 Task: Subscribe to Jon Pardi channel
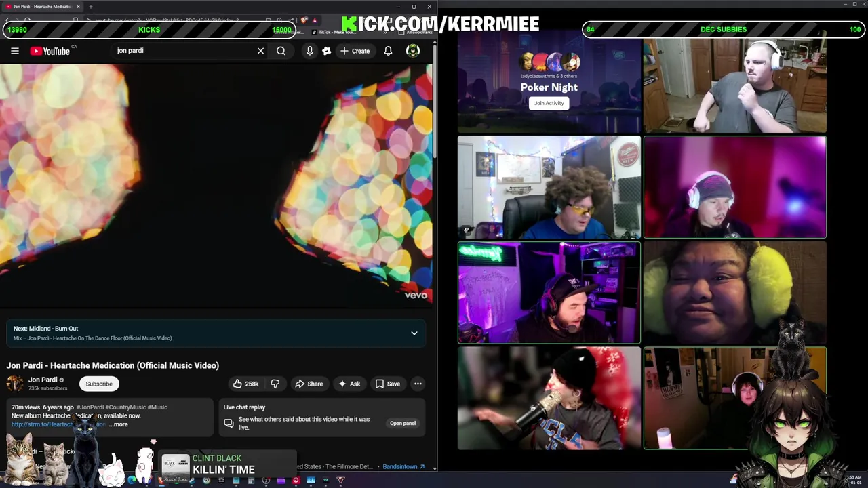(99, 384)
